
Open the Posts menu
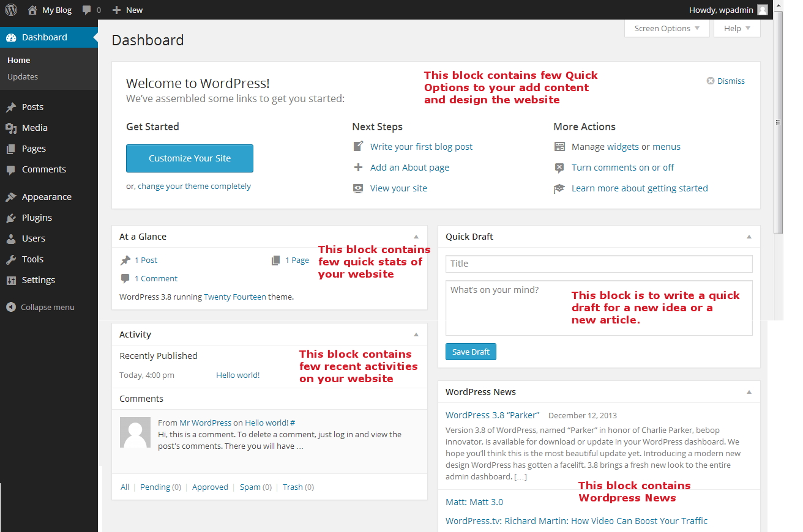click(49, 107)
